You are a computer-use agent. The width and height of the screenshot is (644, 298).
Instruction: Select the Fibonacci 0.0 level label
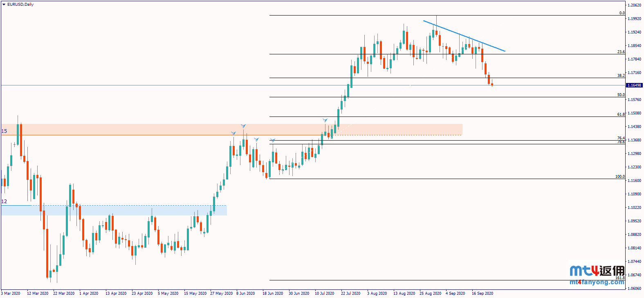tap(622, 13)
